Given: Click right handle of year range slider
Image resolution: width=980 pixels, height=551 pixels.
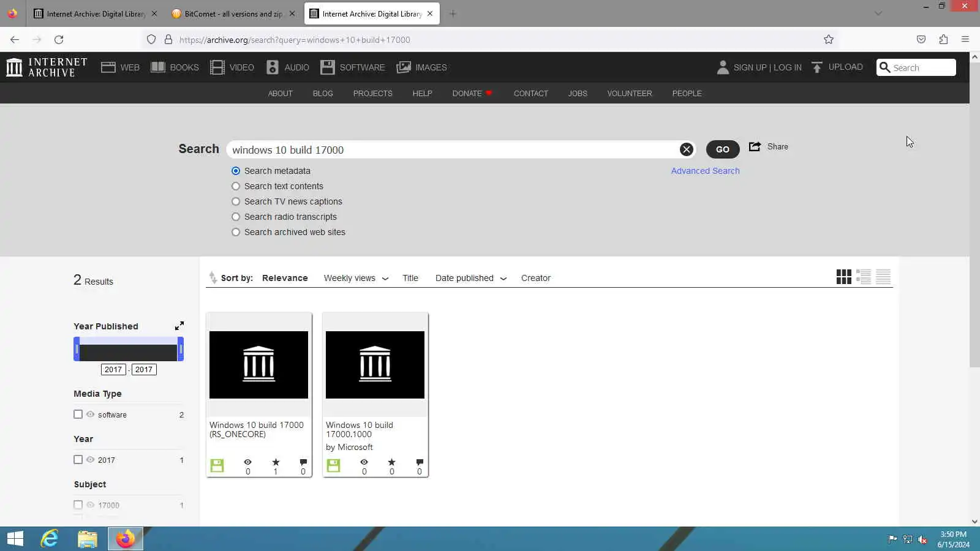Looking at the screenshot, I should click(x=181, y=350).
